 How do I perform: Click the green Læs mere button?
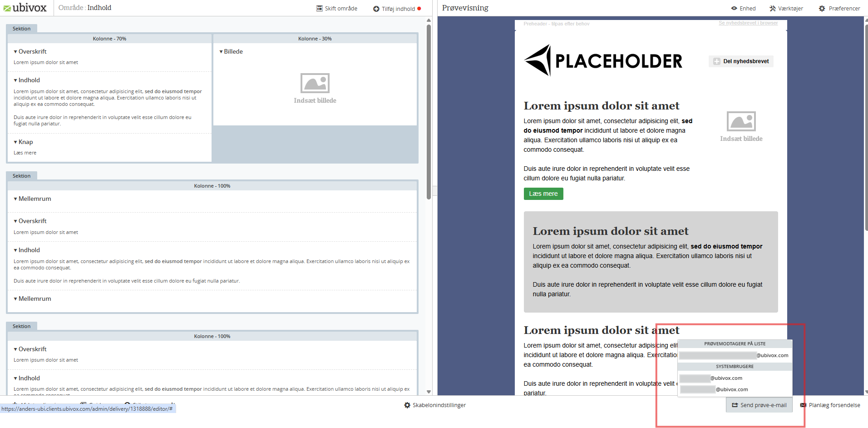coord(543,194)
